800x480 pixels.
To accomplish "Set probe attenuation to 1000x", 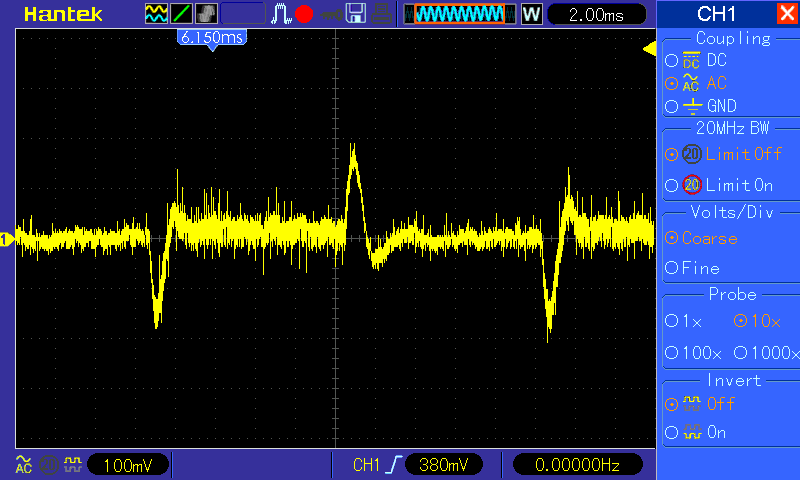I will (x=766, y=352).
